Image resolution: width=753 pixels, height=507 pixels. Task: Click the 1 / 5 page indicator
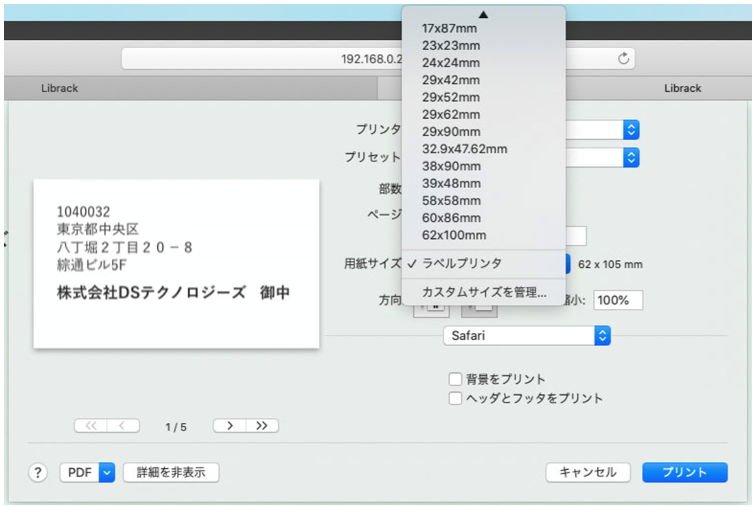(176, 427)
